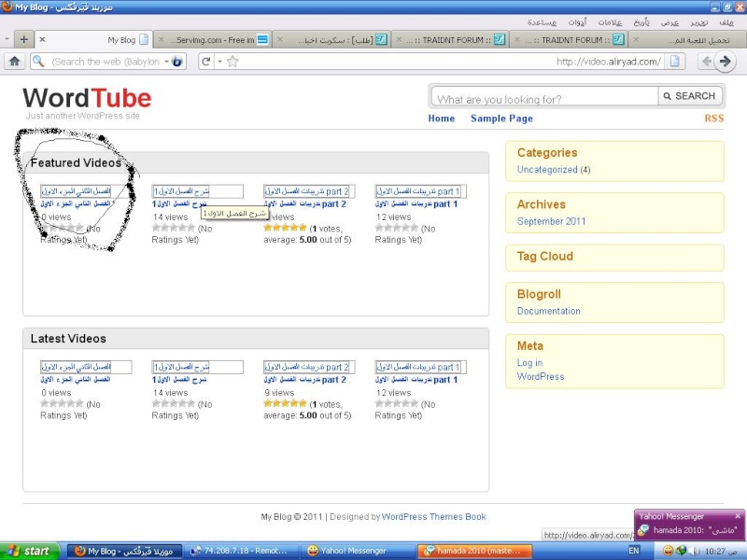This screenshot has height=560, width=747.
Task: Click the EN language indicator in the taskbar
Action: point(634,551)
